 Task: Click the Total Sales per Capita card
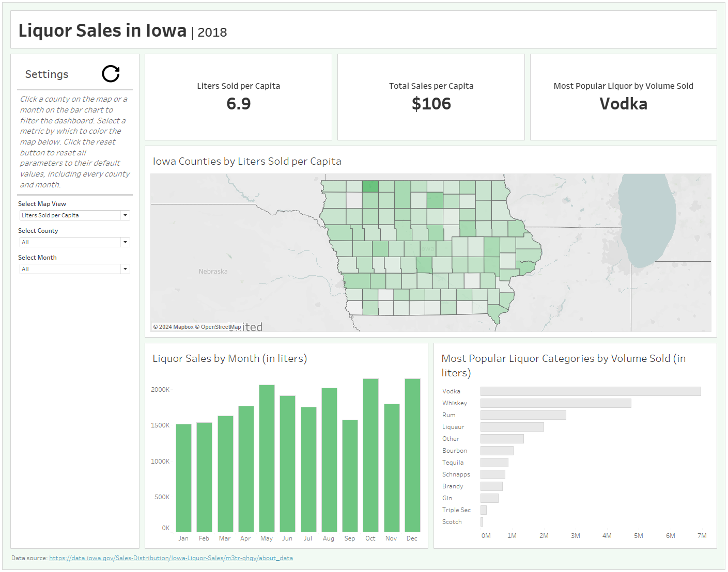click(431, 97)
